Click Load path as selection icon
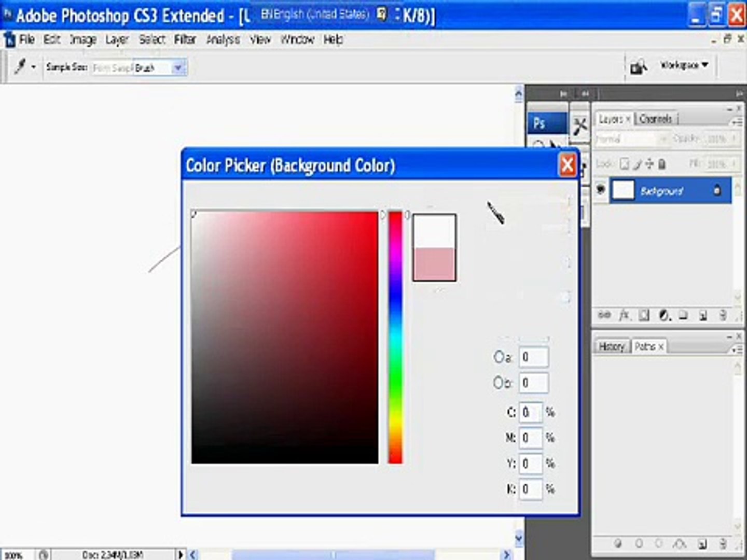 click(x=659, y=543)
